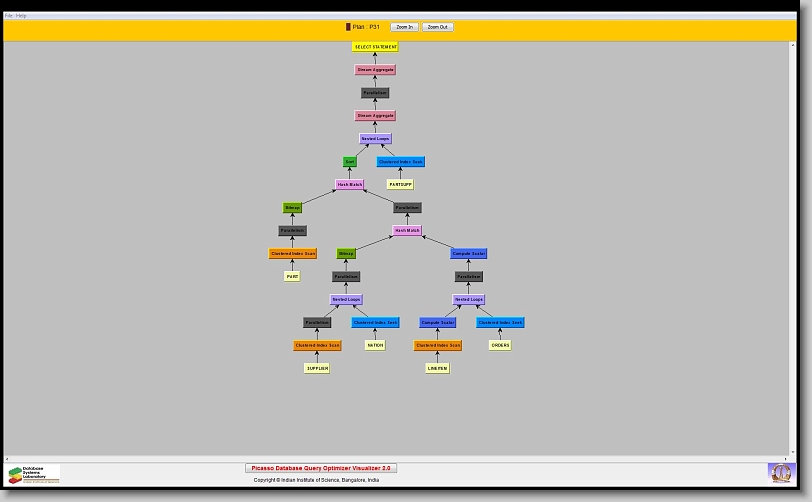Screen dimensions: 812x502
Task: Click the Plan P31 color swatch
Action: point(348,27)
